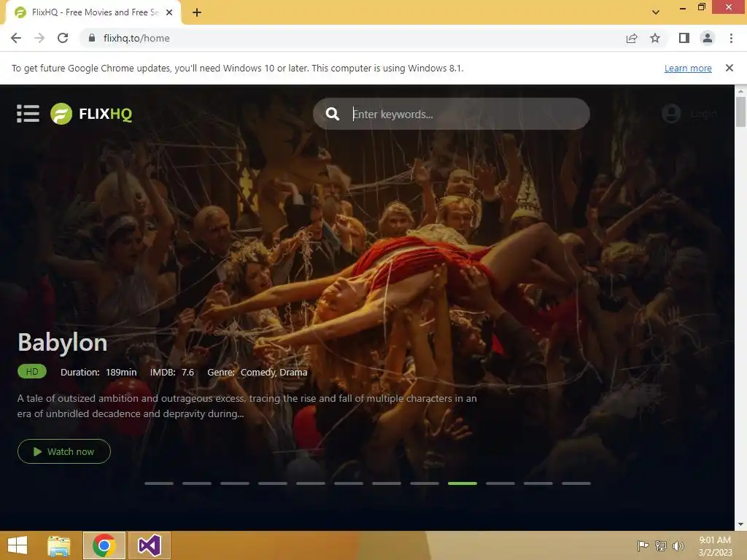Click the FlixHQ logo

(x=91, y=114)
